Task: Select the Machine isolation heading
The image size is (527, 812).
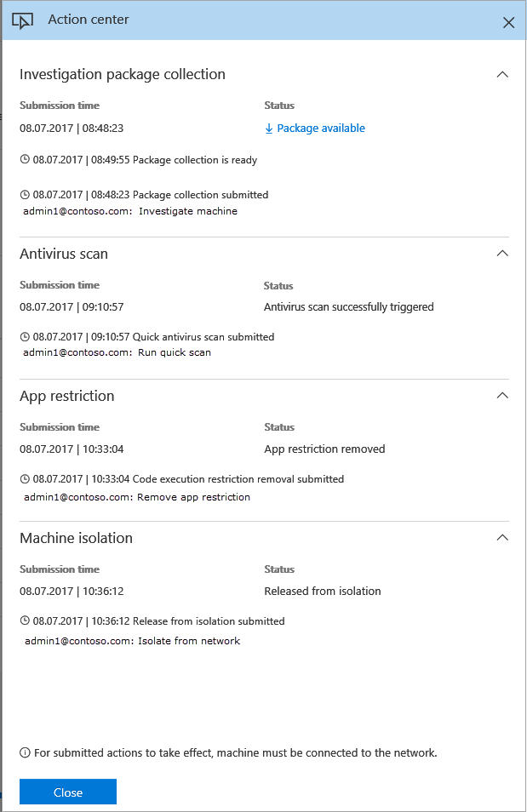Action: pyautogui.click(x=76, y=538)
